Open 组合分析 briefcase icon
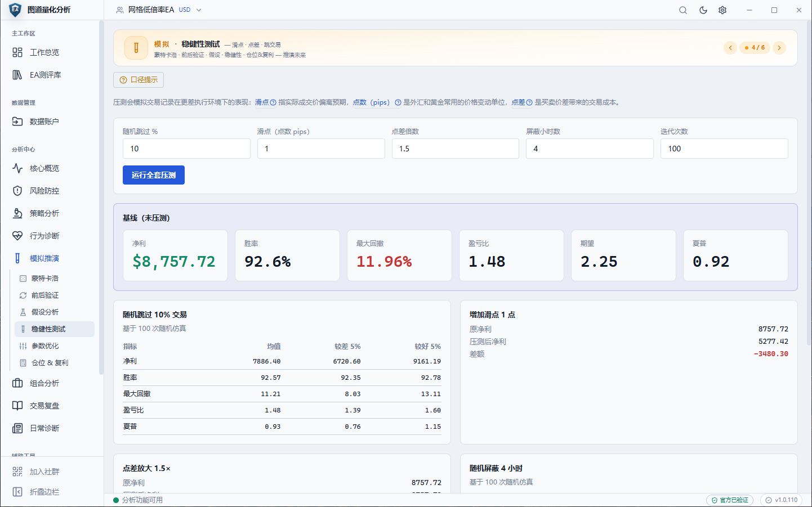This screenshot has width=812, height=507. click(17, 383)
